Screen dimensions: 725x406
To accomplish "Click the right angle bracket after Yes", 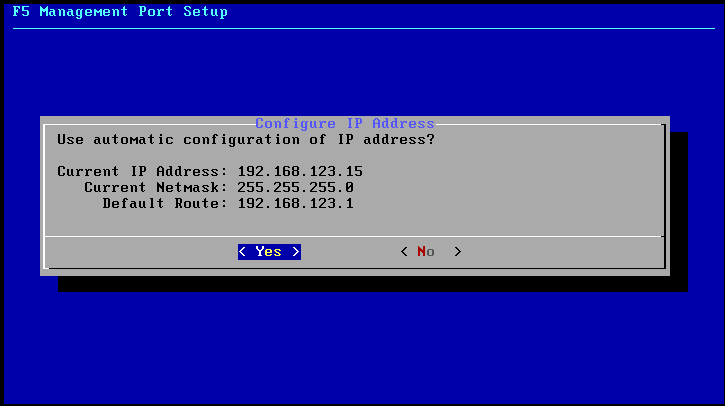I will pos(296,252).
